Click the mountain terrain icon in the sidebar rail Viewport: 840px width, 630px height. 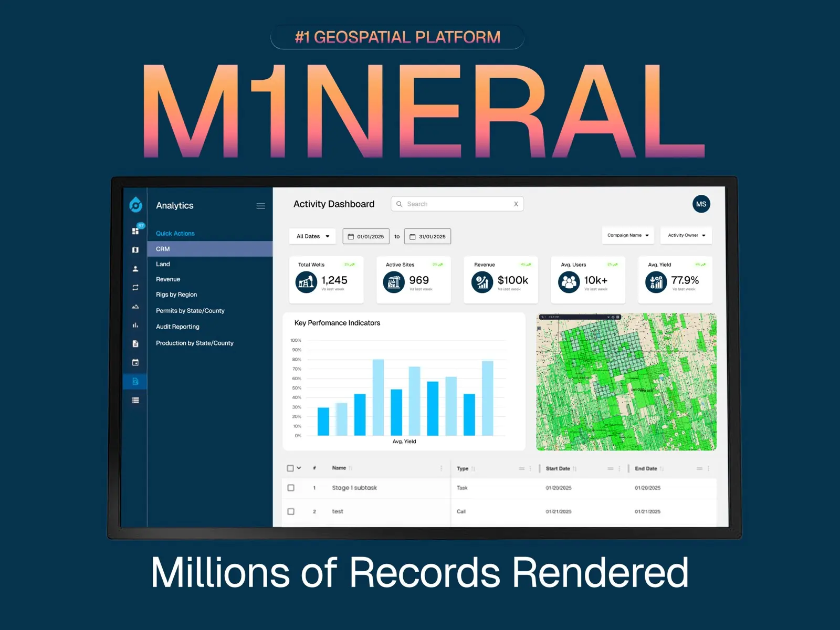pos(135,307)
